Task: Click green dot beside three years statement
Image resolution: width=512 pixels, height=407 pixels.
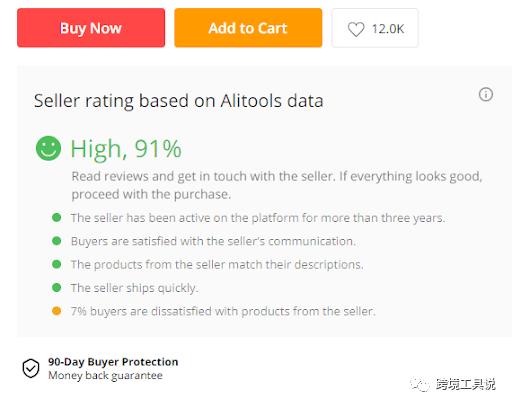Action: point(57,218)
